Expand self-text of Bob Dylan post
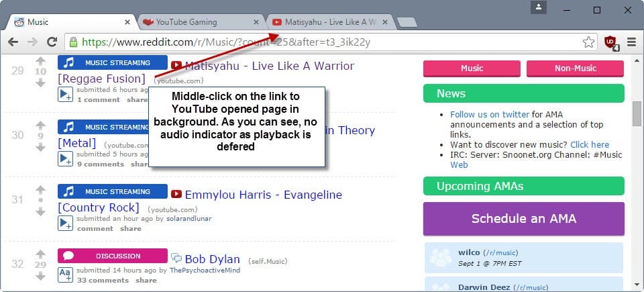Screen dimensions: 644x292 65,275
